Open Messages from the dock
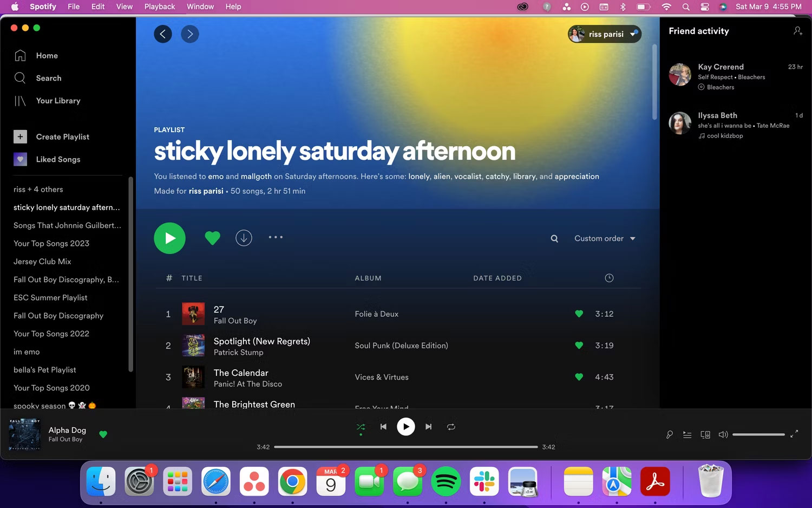Screen dimensions: 812x508 tap(408, 481)
